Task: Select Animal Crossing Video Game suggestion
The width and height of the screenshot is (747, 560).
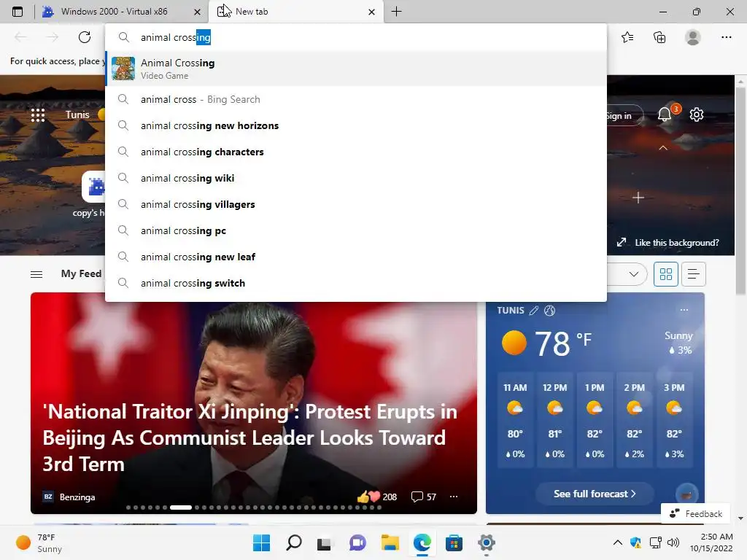Action: point(356,69)
